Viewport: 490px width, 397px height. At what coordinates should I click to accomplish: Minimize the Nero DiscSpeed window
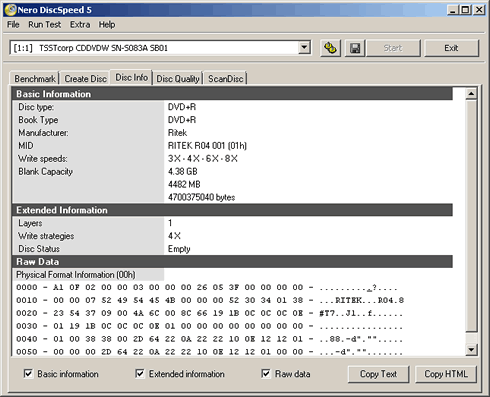pos(452,10)
